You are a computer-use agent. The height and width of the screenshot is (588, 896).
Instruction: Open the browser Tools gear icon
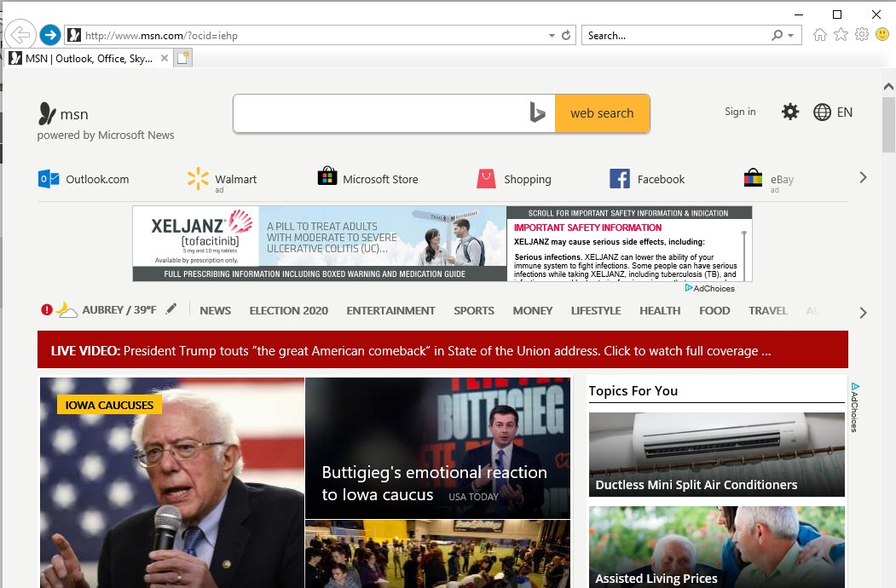tap(862, 35)
